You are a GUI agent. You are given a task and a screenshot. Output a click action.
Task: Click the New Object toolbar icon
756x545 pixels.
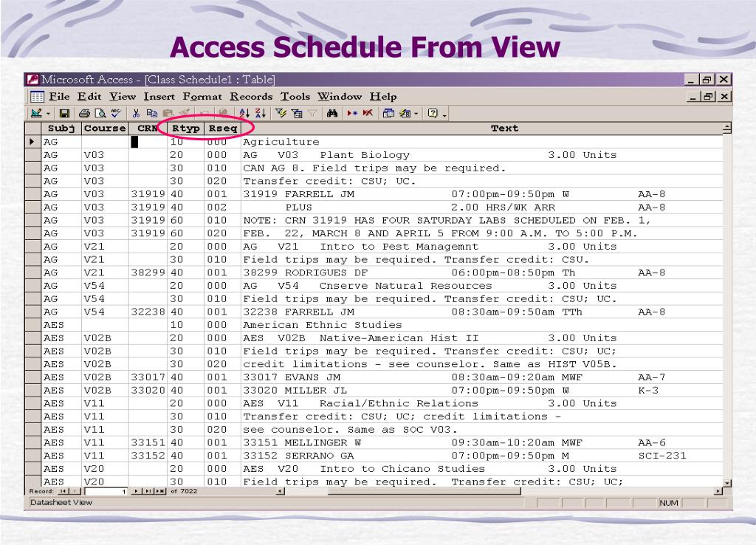coord(405,113)
